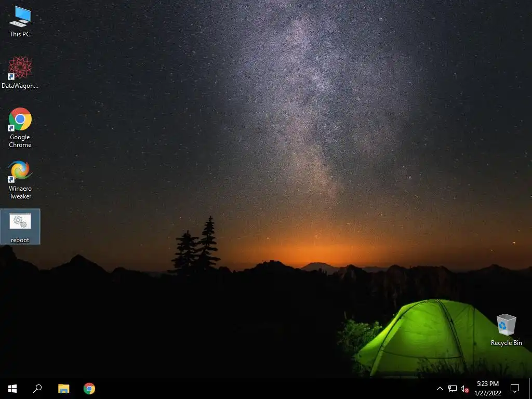Open network status tray icon

(x=453, y=389)
